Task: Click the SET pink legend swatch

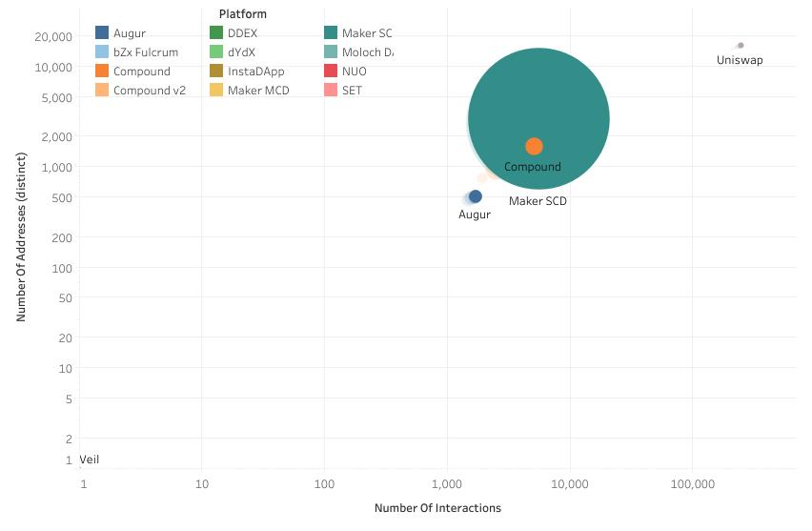Action: [x=331, y=91]
